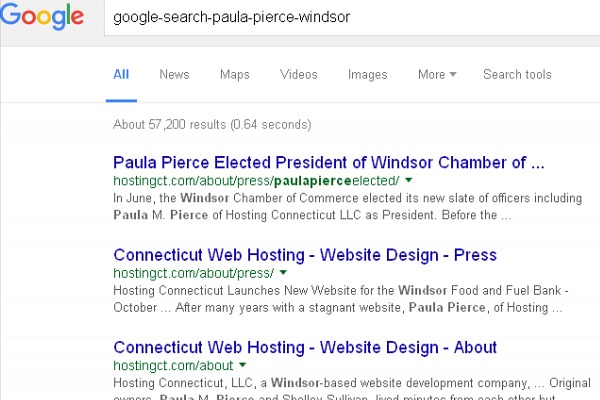600x400 pixels.
Task: Click the first result snippet about Windsor Chamber
Action: [x=347, y=207]
